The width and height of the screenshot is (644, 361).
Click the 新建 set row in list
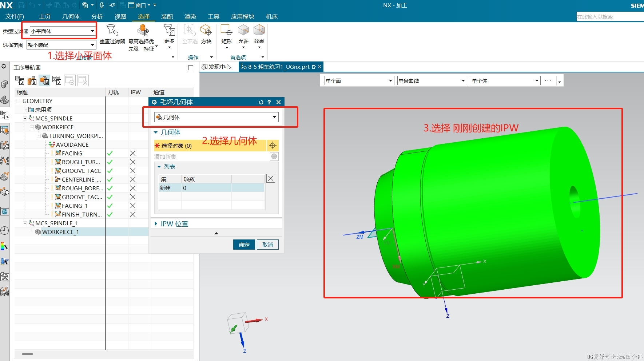coord(211,188)
